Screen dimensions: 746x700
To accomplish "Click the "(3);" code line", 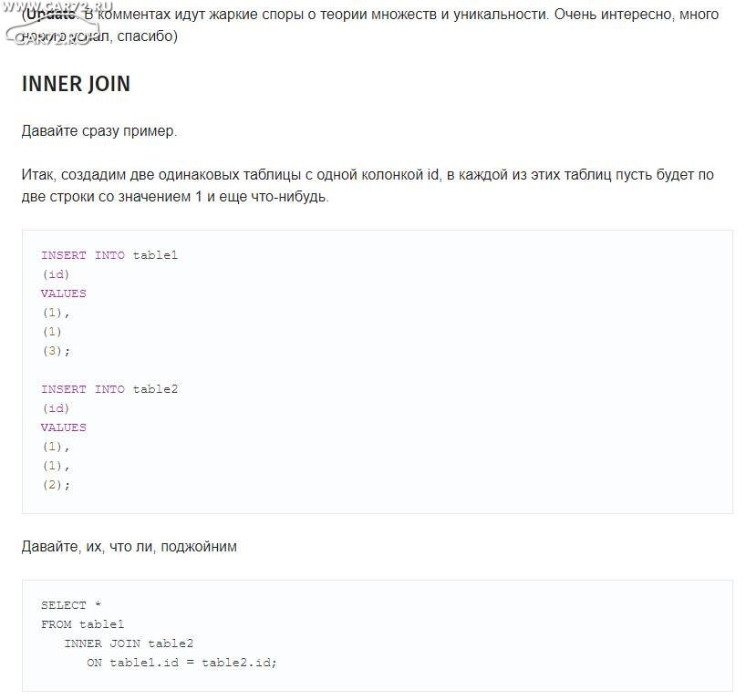I will tap(55, 351).
